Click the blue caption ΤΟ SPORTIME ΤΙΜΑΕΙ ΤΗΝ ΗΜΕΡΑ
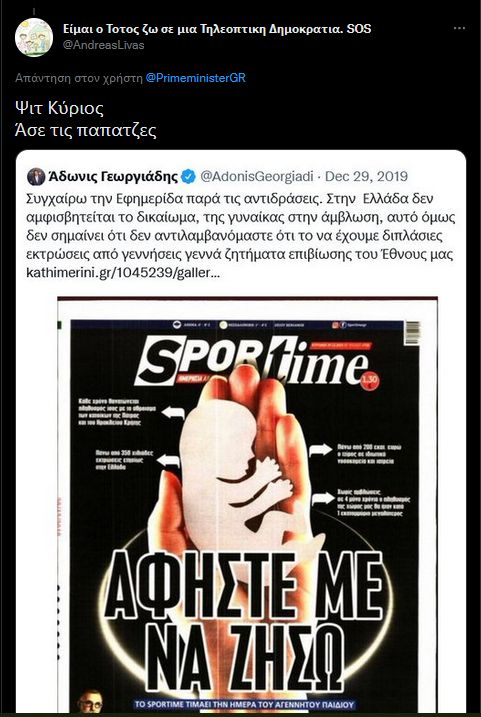 point(245,705)
